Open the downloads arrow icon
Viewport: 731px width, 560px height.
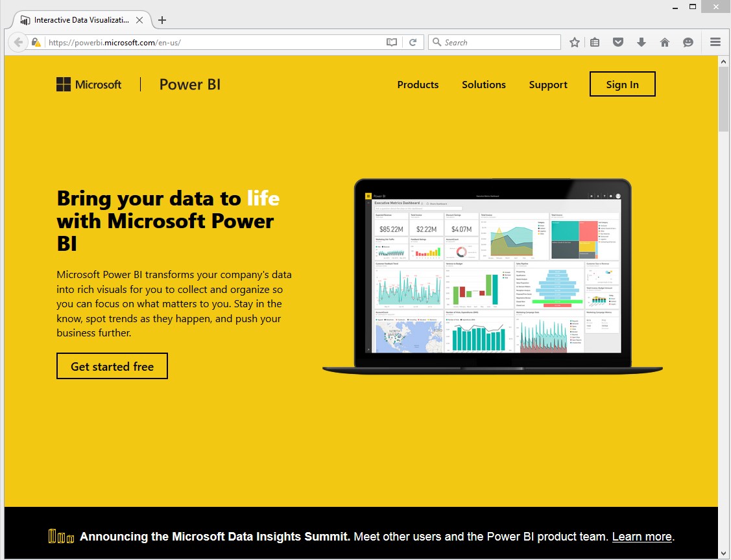click(x=641, y=42)
